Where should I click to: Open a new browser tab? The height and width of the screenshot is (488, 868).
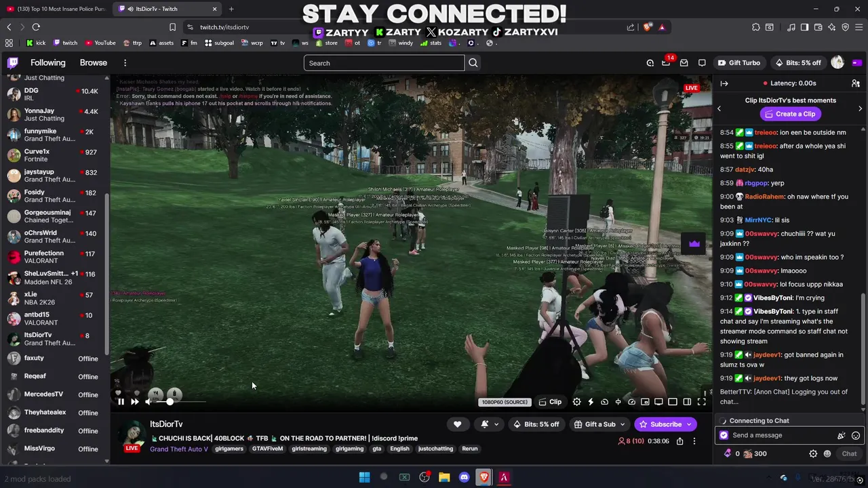231,9
